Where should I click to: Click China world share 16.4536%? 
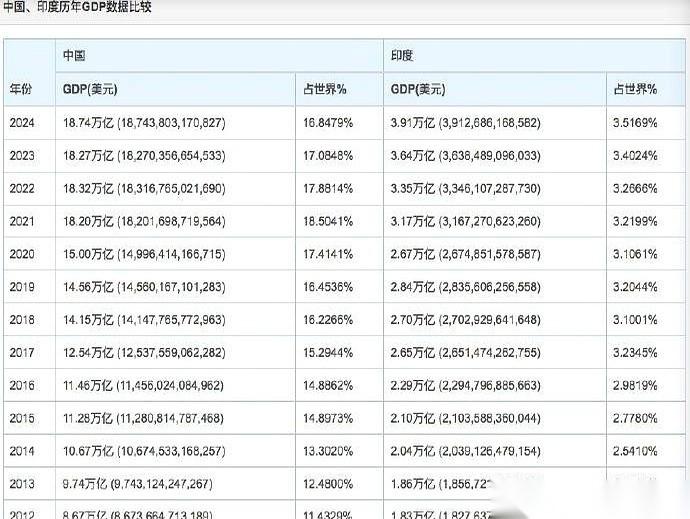point(328,287)
